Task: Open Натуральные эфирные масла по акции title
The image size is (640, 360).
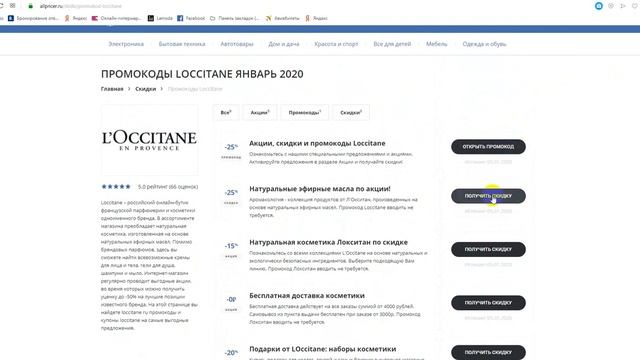Action: pos(320,189)
